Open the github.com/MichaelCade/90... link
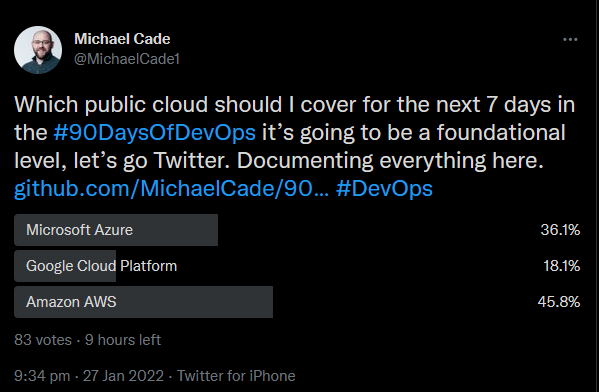 coord(171,189)
